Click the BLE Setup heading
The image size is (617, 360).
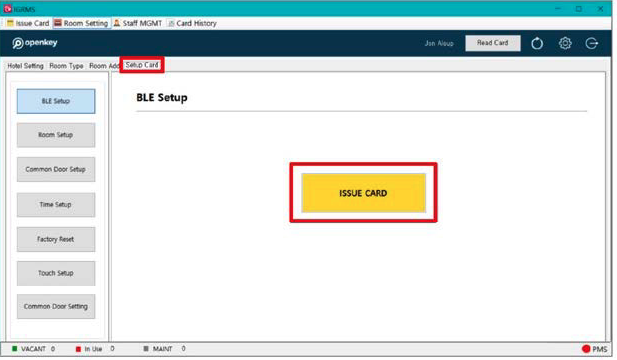point(162,98)
